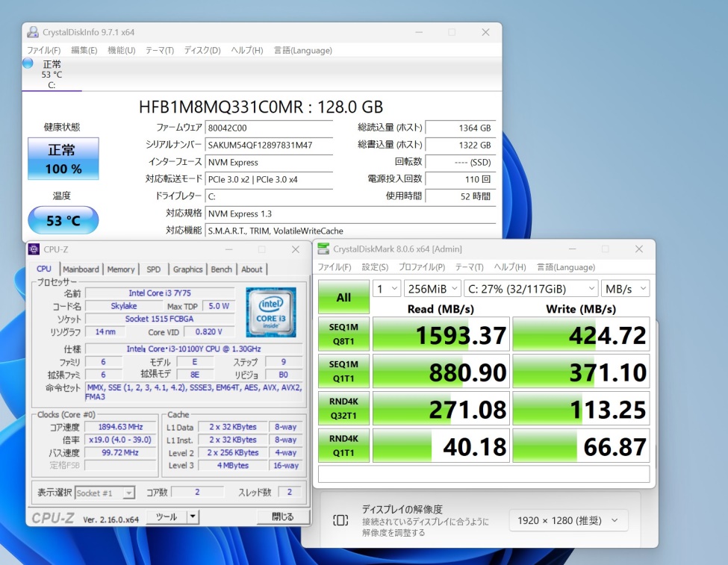Screen dimensions: 728x565
Task: Open 機能(U) menu in CrystalDiskInfo
Action: (122, 50)
